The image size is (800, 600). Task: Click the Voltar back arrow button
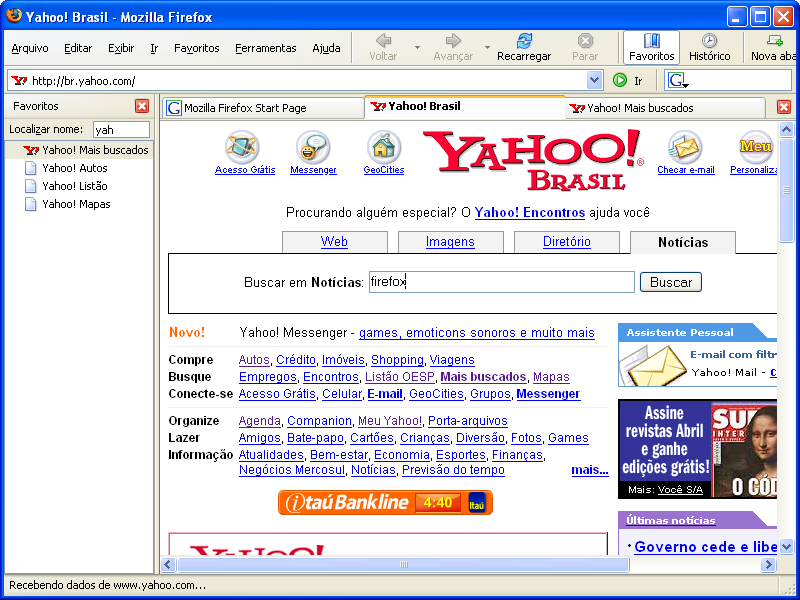(383, 47)
